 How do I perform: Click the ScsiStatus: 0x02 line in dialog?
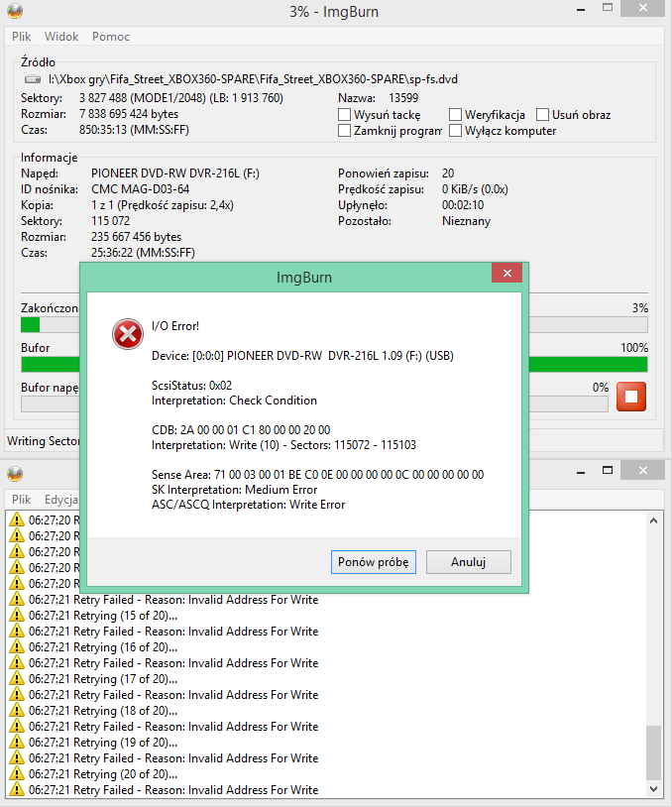pos(191,386)
